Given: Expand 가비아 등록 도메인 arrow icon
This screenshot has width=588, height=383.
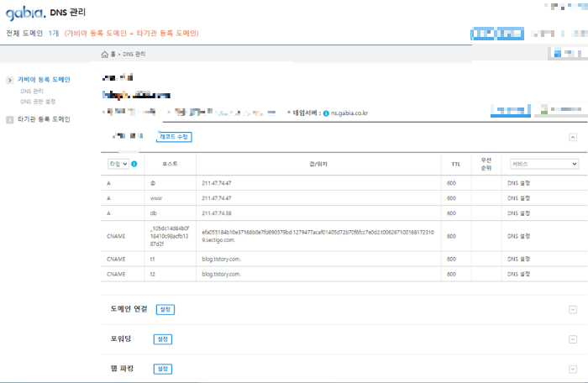Looking at the screenshot, I should pyautogui.click(x=10, y=80).
